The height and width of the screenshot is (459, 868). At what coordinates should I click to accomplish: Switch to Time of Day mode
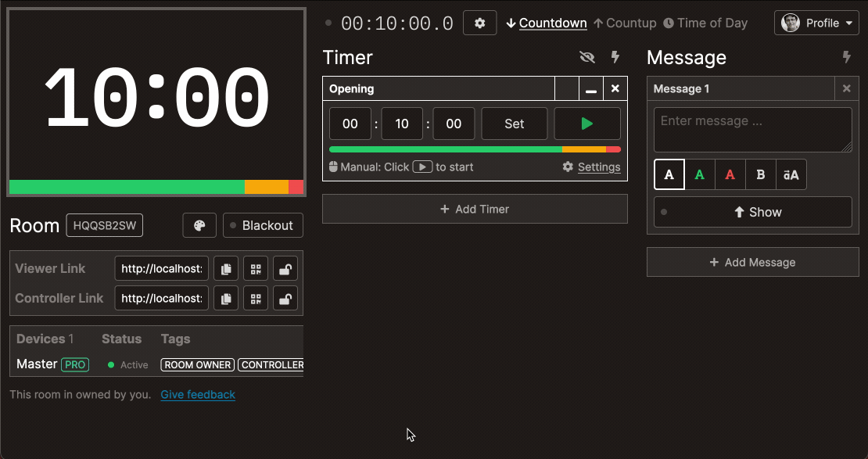(705, 23)
